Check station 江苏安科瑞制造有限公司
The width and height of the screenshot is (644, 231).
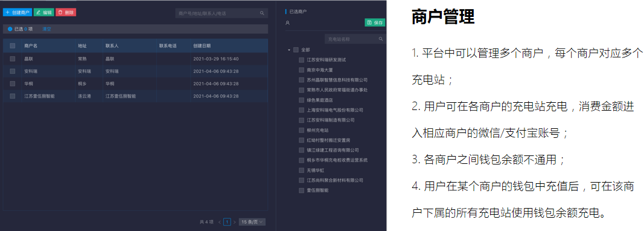point(302,120)
